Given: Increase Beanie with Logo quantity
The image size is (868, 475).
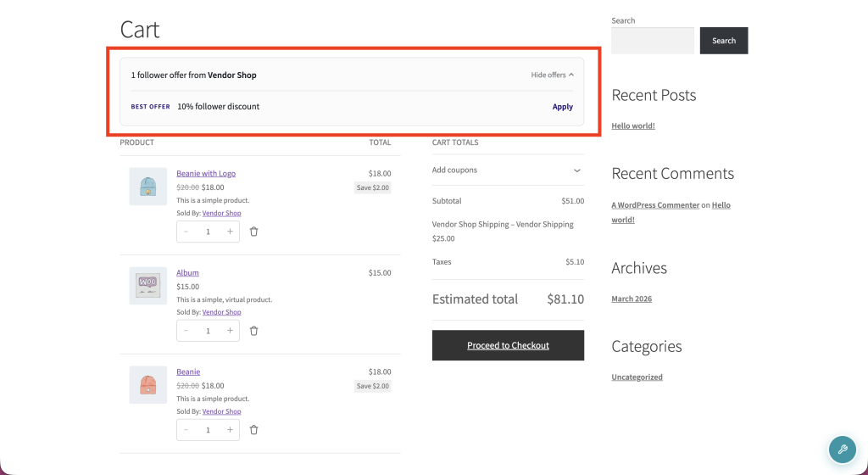Looking at the screenshot, I should (230, 232).
